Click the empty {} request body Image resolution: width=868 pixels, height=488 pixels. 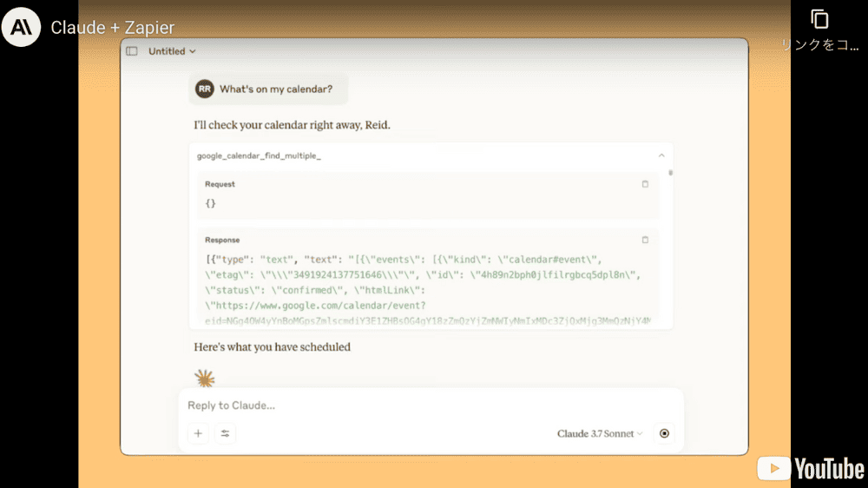210,203
